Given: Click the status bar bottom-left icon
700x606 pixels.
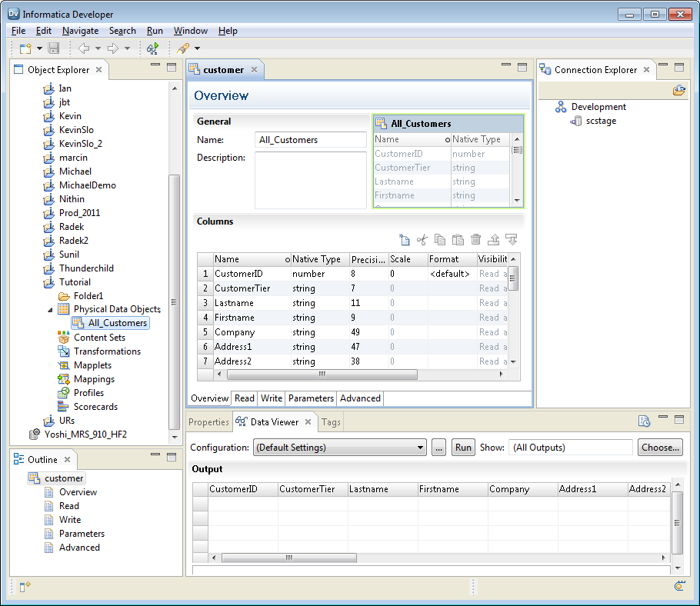Looking at the screenshot, I should tap(25, 586).
